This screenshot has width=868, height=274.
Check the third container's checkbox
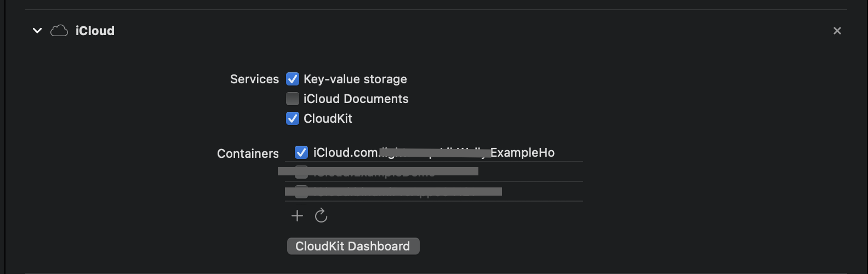click(x=301, y=192)
